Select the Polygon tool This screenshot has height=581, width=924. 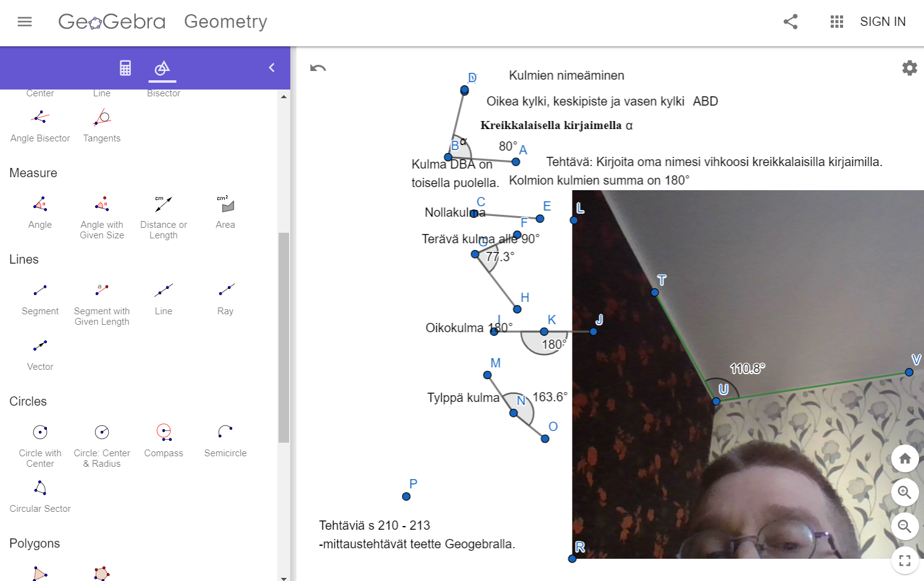pos(40,574)
